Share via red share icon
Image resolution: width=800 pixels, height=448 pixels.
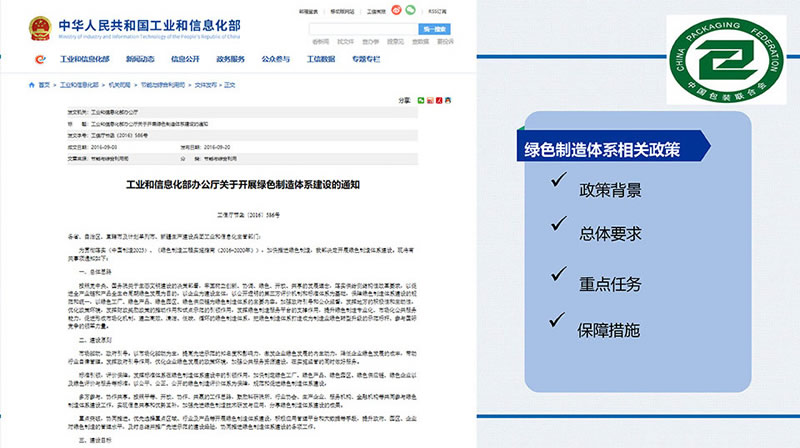[x=439, y=101]
